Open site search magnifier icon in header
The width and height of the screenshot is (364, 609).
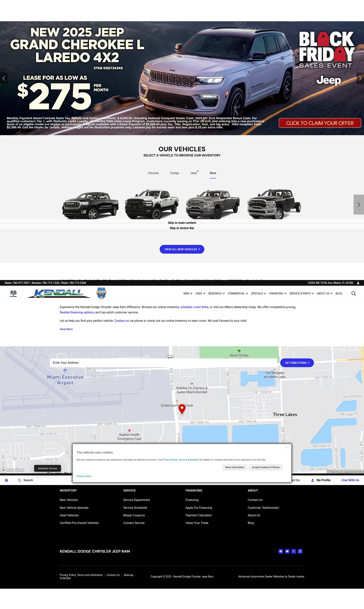pyautogui.click(x=353, y=293)
